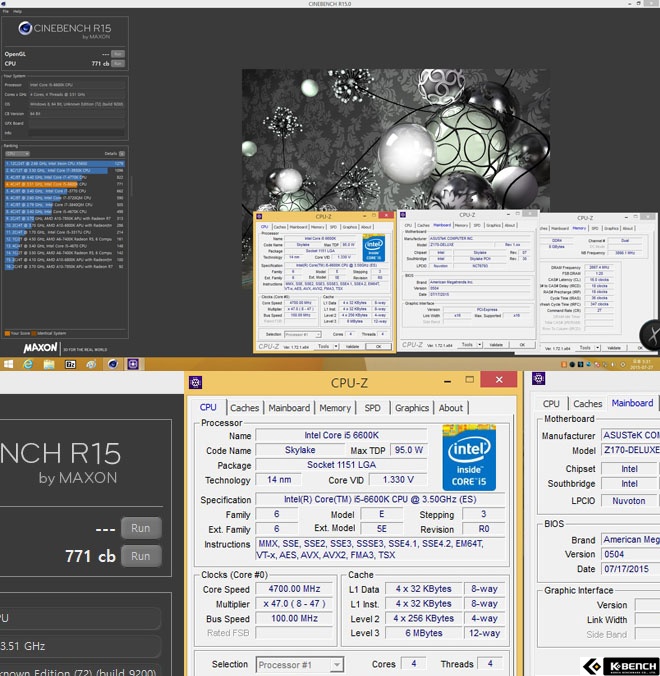Click the enlarged Run button beside 771 cb

141,556
